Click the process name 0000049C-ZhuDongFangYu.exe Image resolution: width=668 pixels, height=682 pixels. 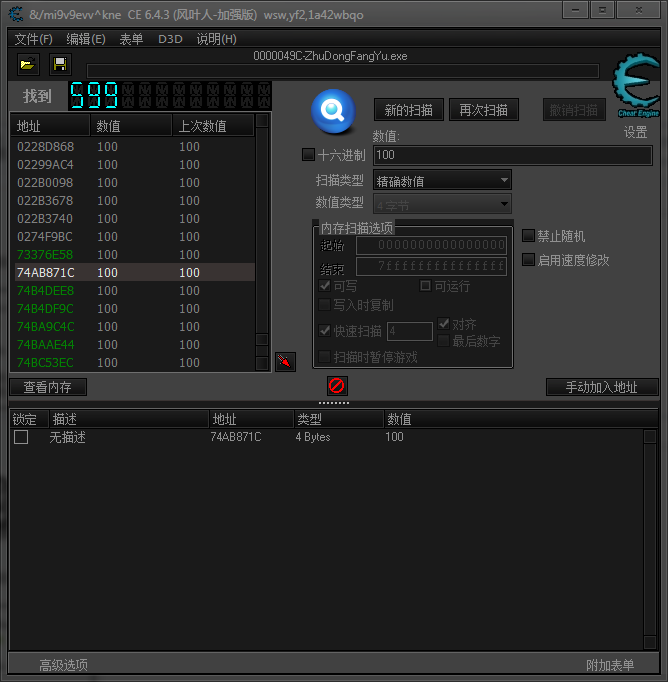(x=331, y=56)
